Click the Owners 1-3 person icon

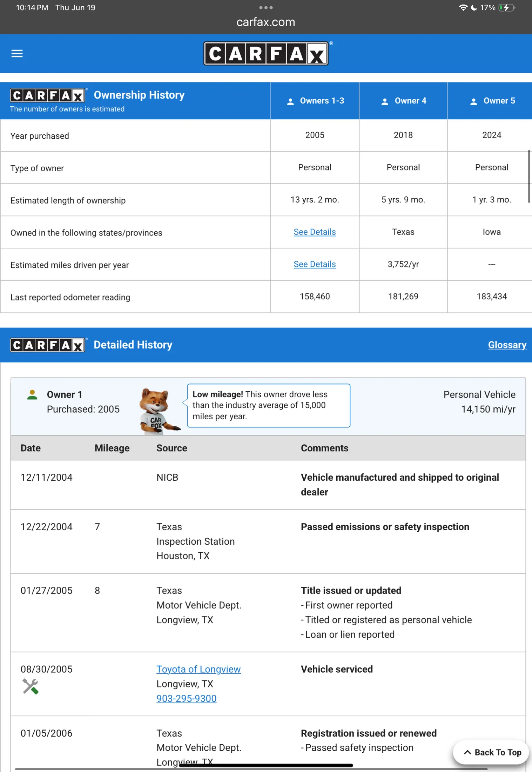(x=290, y=101)
